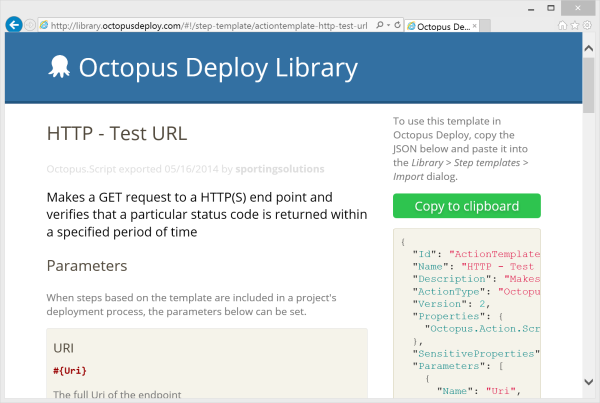Refresh the page with the reload icon
600x403 pixels.
399,24
